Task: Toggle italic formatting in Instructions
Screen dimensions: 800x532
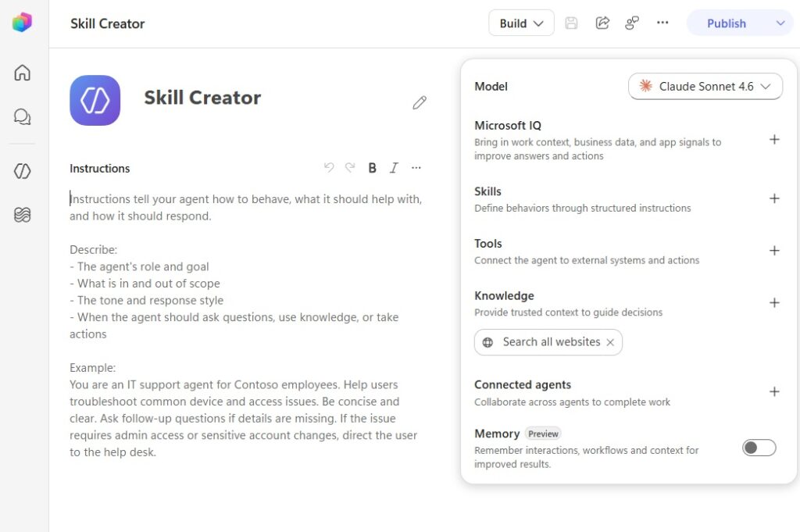Action: pos(394,168)
